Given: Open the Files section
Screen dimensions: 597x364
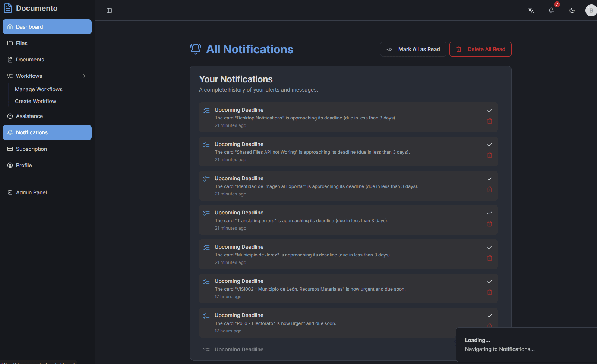Looking at the screenshot, I should point(22,43).
